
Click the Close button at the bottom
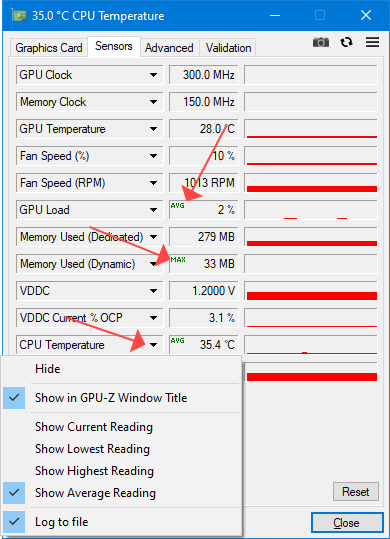[x=347, y=523]
